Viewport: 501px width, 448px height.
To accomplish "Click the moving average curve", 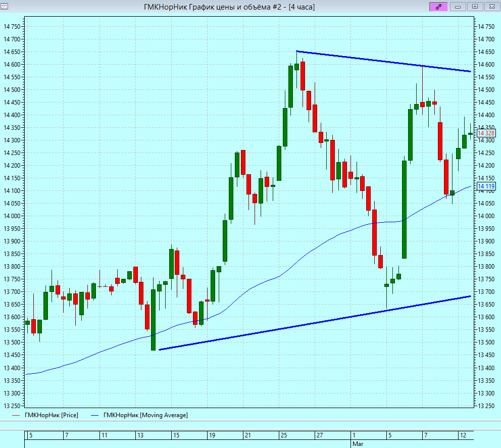I will click(x=243, y=294).
